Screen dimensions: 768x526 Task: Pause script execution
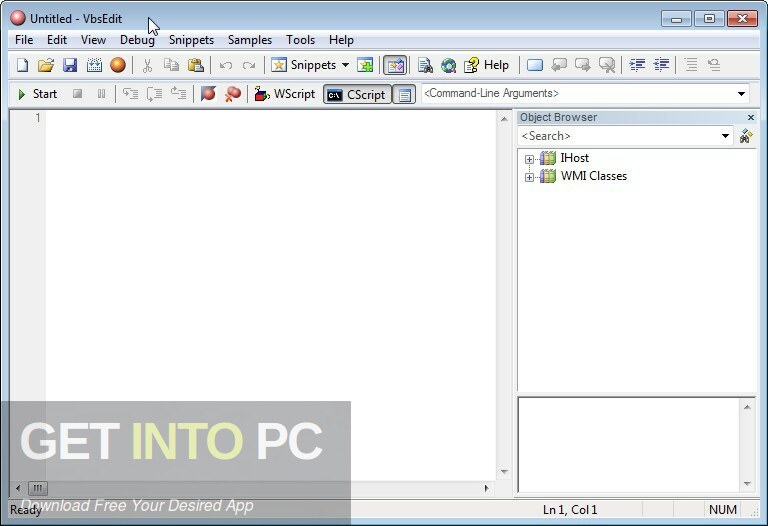101,94
